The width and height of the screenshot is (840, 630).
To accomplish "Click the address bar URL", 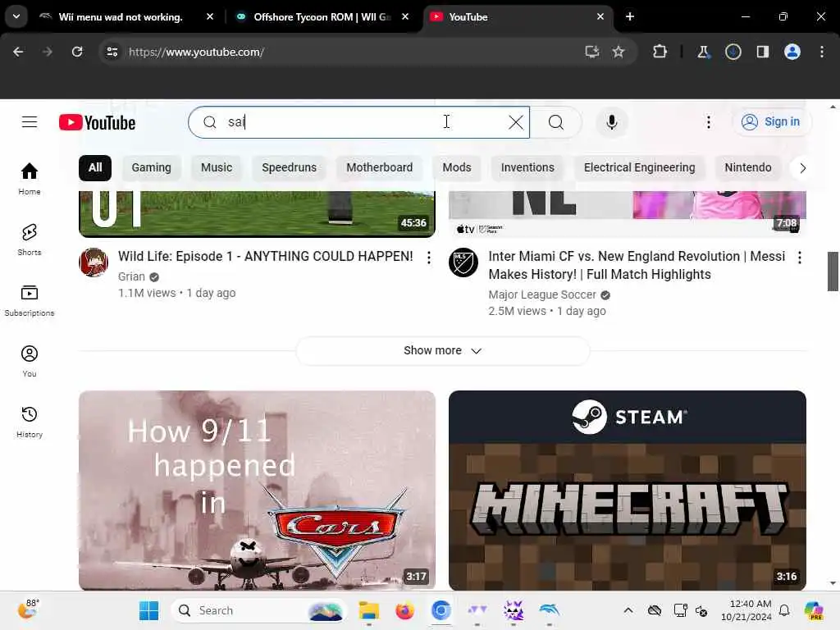I will (196, 52).
